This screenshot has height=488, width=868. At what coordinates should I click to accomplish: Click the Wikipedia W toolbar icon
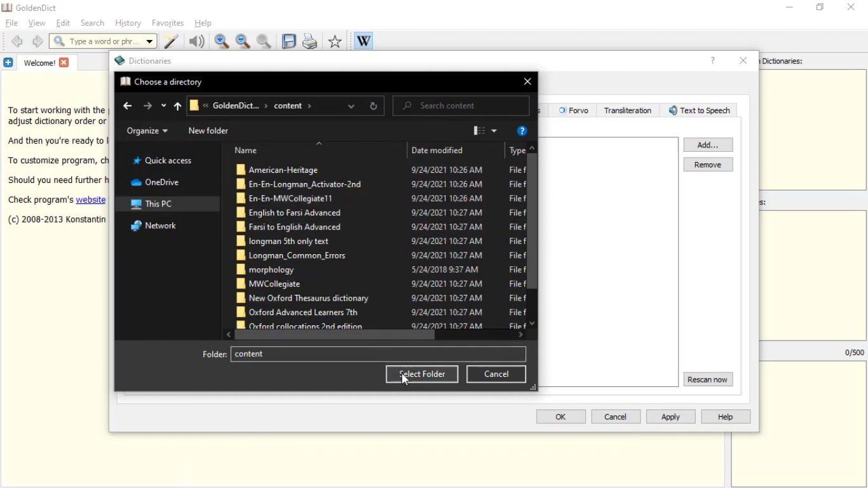pos(363,41)
